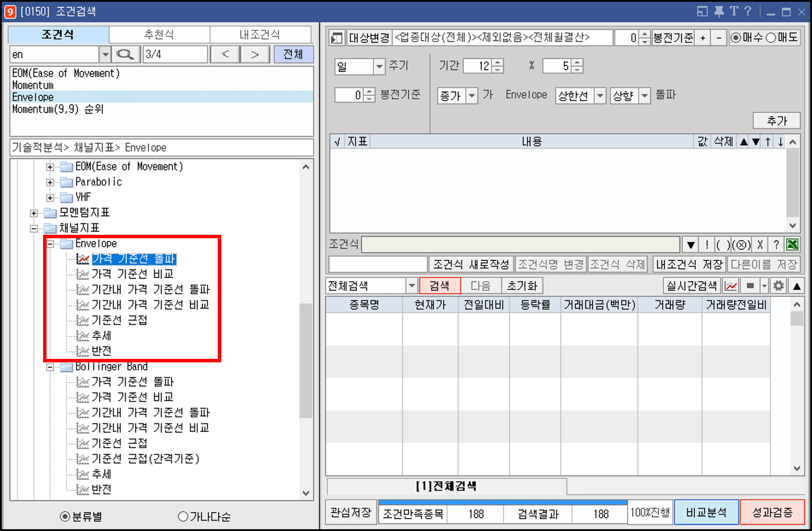This screenshot has height=531, width=812.
Task: Open dropdown arrow beside the stop icon
Action: [x=764, y=286]
